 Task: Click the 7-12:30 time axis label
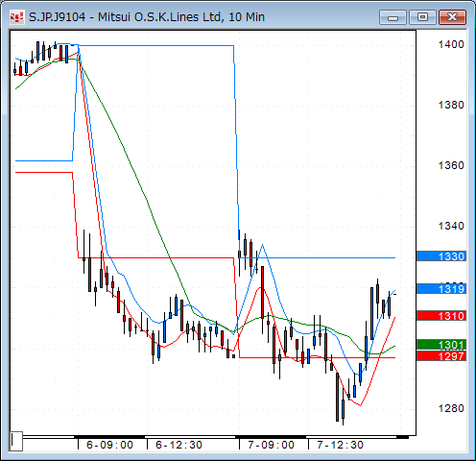tap(340, 445)
